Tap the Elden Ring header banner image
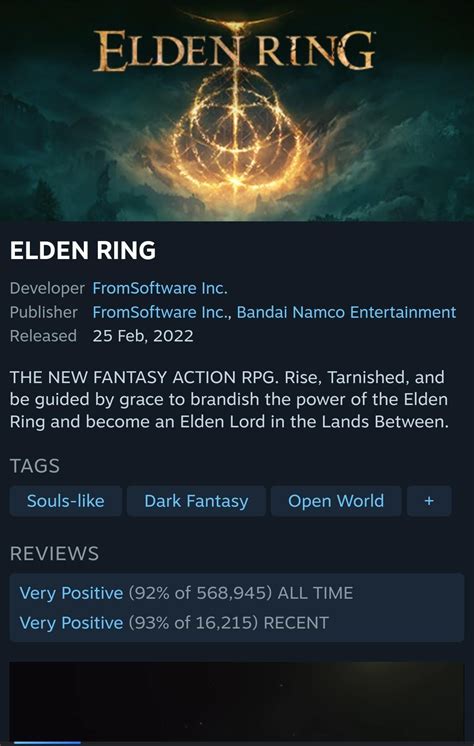 [x=237, y=110]
